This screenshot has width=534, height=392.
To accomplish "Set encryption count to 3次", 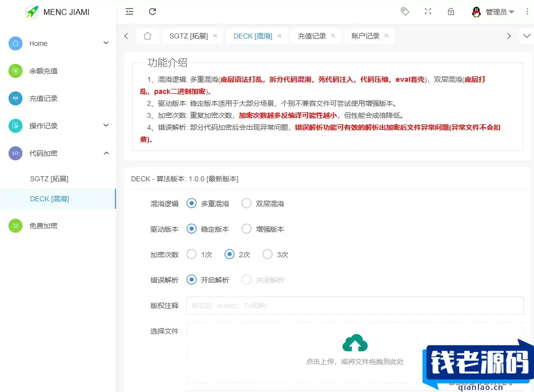I will coord(267,254).
